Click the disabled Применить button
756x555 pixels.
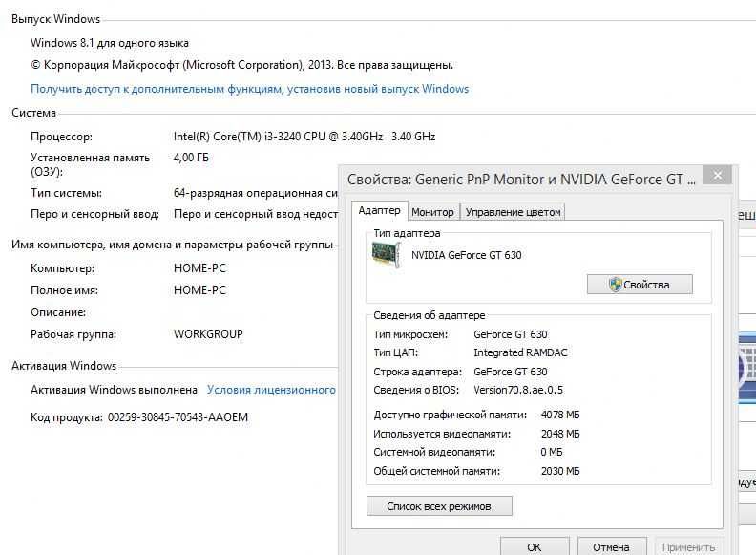pyautogui.click(x=688, y=547)
